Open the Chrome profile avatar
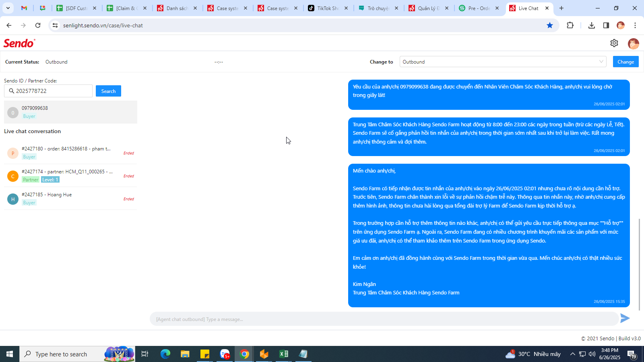Viewport: 644px width, 362px height. pos(621,25)
